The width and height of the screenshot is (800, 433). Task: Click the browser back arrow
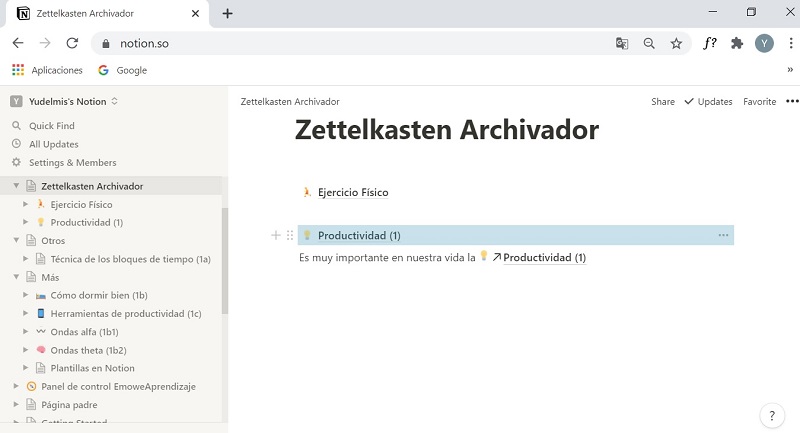18,43
